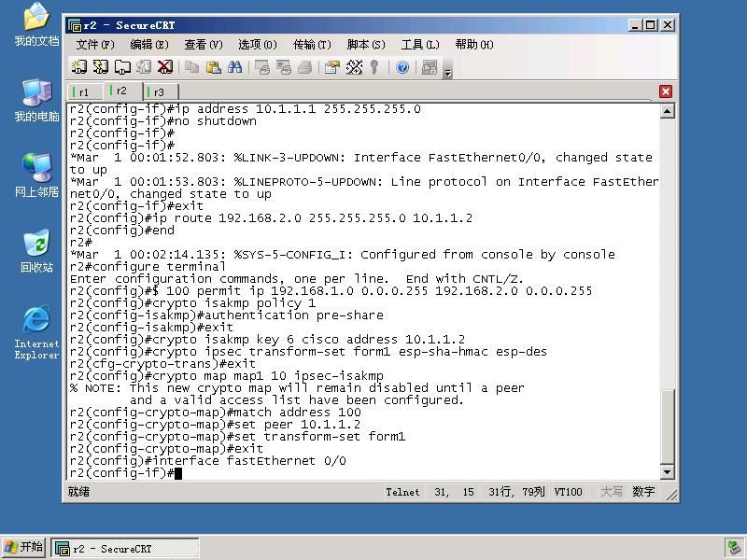Click the '数字' status indicator
747x560 pixels.
click(x=643, y=492)
